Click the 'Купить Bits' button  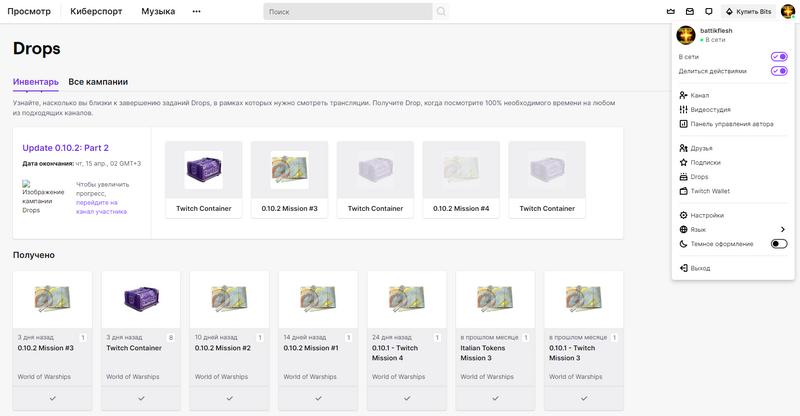coord(748,12)
